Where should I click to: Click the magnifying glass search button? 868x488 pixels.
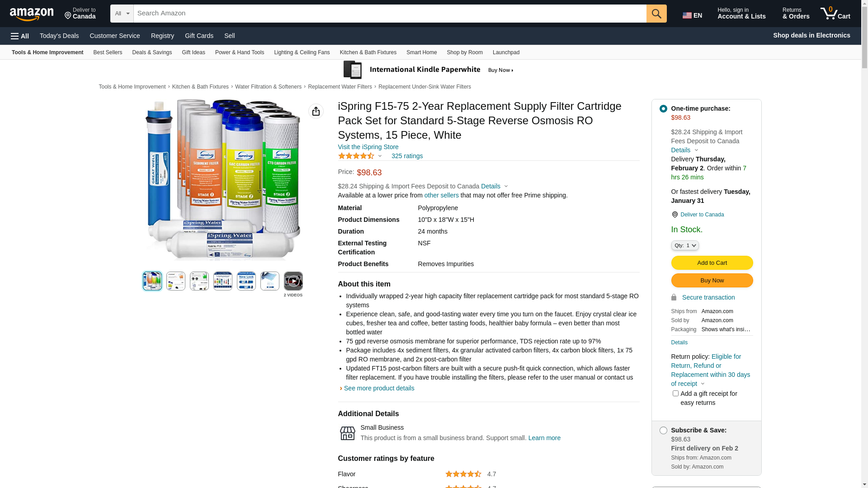(656, 14)
